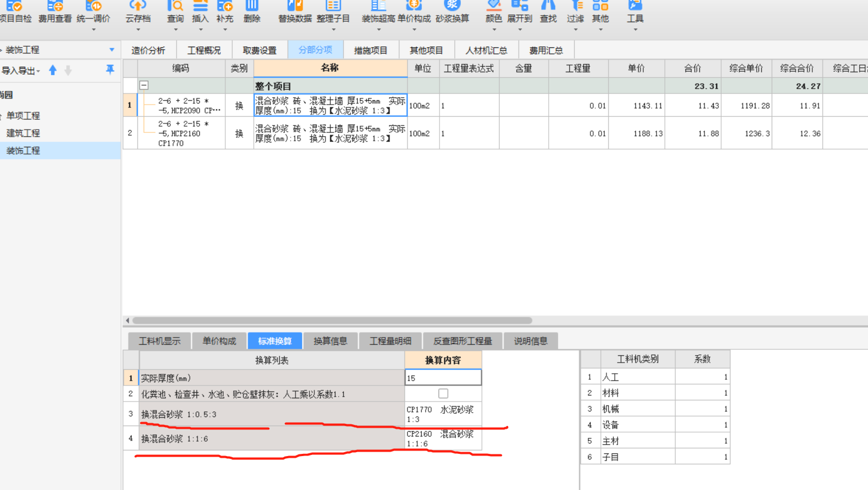Select the 分部分项 tab
The width and height of the screenshot is (868, 490).
click(315, 50)
